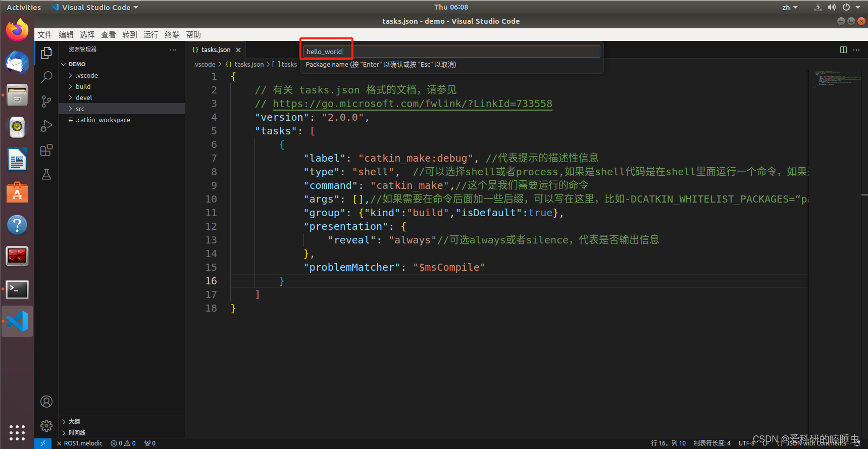This screenshot has width=868, height=449.
Task: Launch Firefox from the dock
Action: click(17, 30)
